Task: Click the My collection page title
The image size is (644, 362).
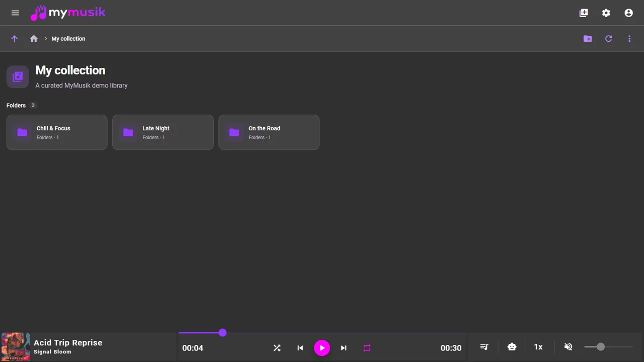Action: point(70,70)
